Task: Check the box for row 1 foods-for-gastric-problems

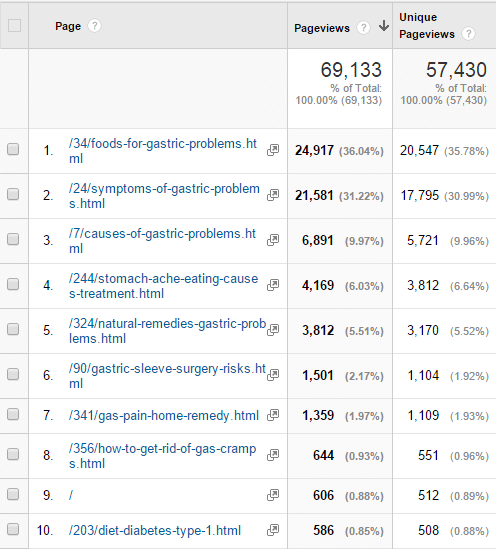Action: [13, 149]
